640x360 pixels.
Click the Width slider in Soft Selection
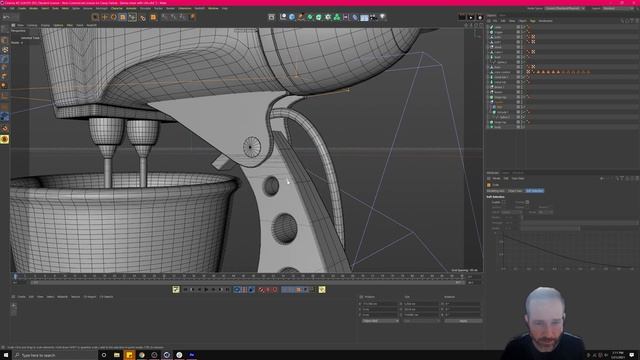pyautogui.click(x=580, y=228)
